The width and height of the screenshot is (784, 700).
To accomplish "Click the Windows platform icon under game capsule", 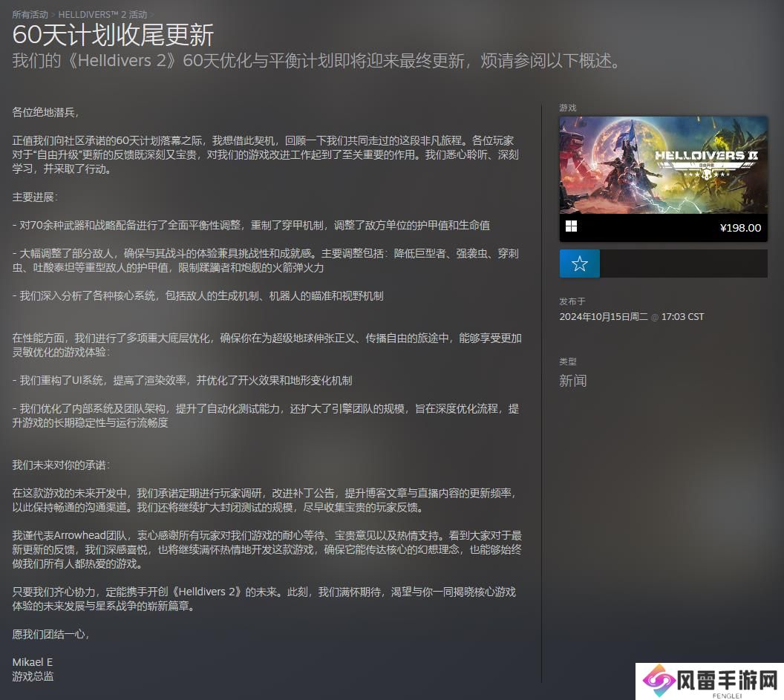I will click(571, 226).
